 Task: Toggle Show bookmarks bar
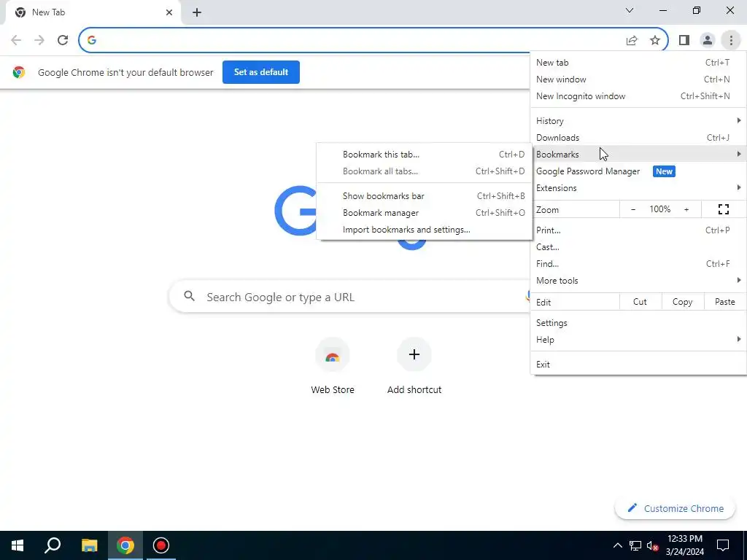click(x=424, y=195)
